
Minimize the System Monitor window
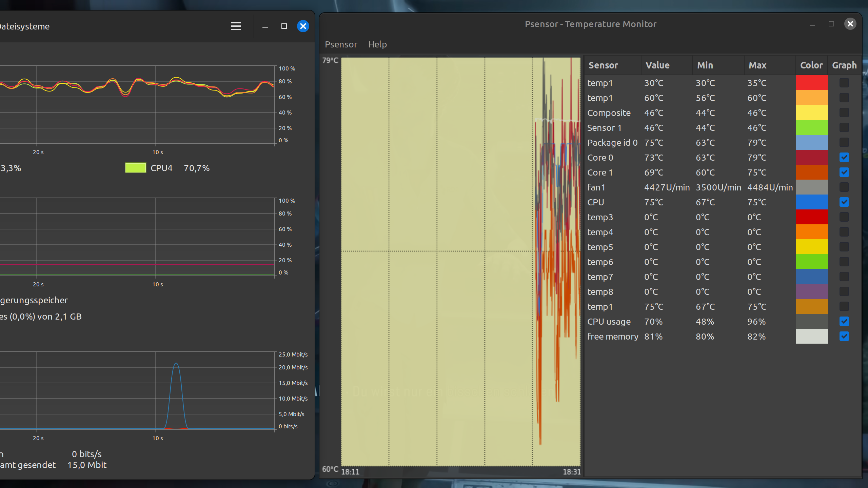(x=265, y=26)
